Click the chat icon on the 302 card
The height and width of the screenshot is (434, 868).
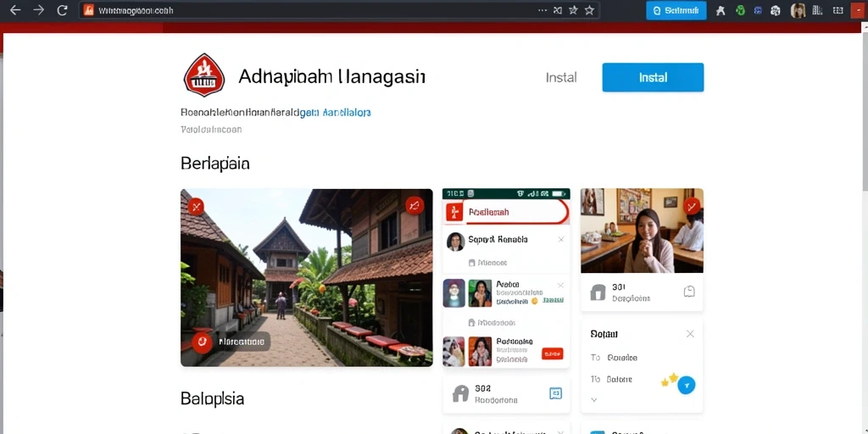[555, 393]
